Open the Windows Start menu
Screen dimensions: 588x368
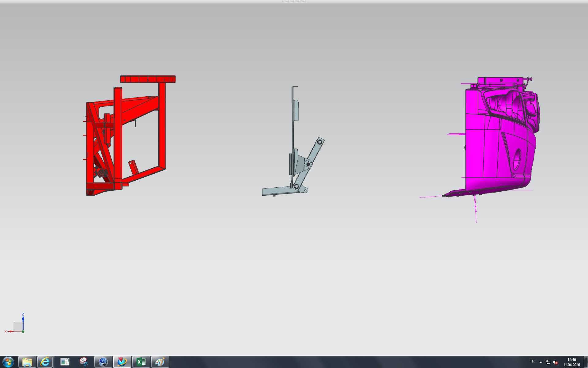point(8,362)
